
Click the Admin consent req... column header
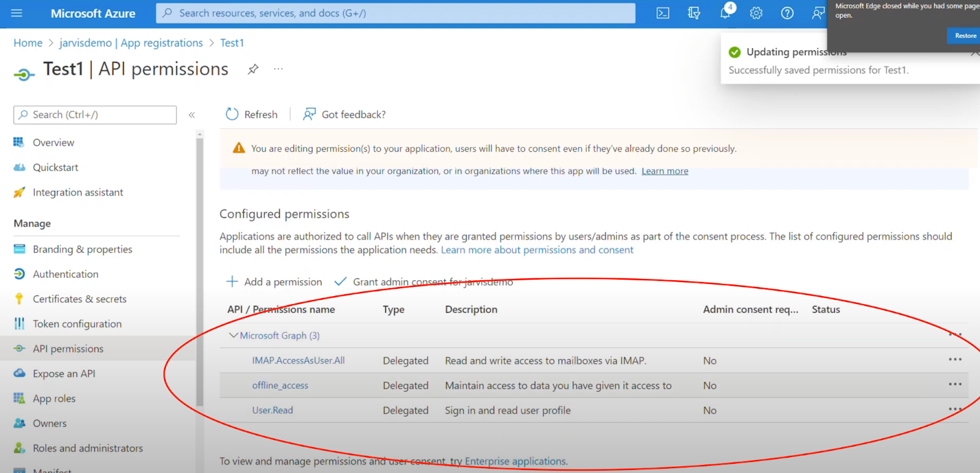[x=751, y=309]
